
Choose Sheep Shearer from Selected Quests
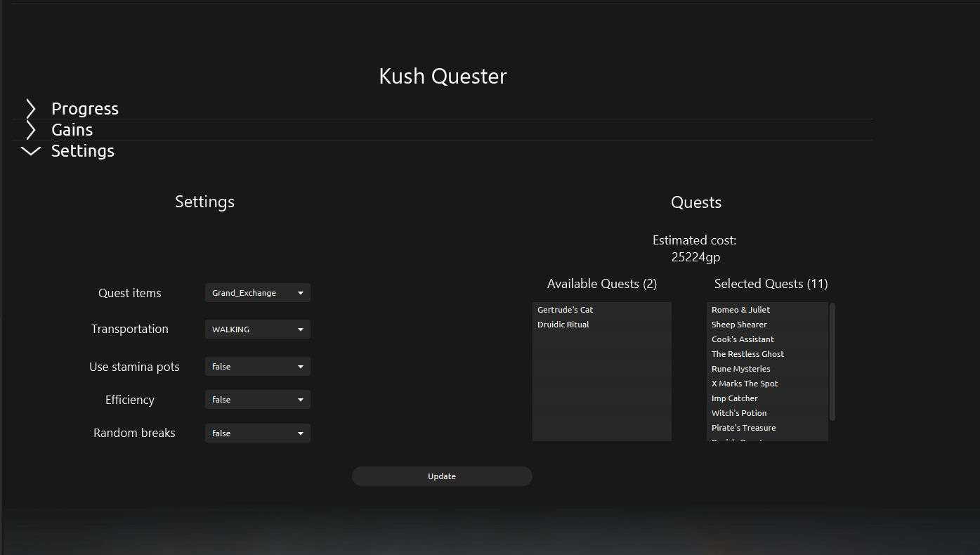tap(739, 325)
